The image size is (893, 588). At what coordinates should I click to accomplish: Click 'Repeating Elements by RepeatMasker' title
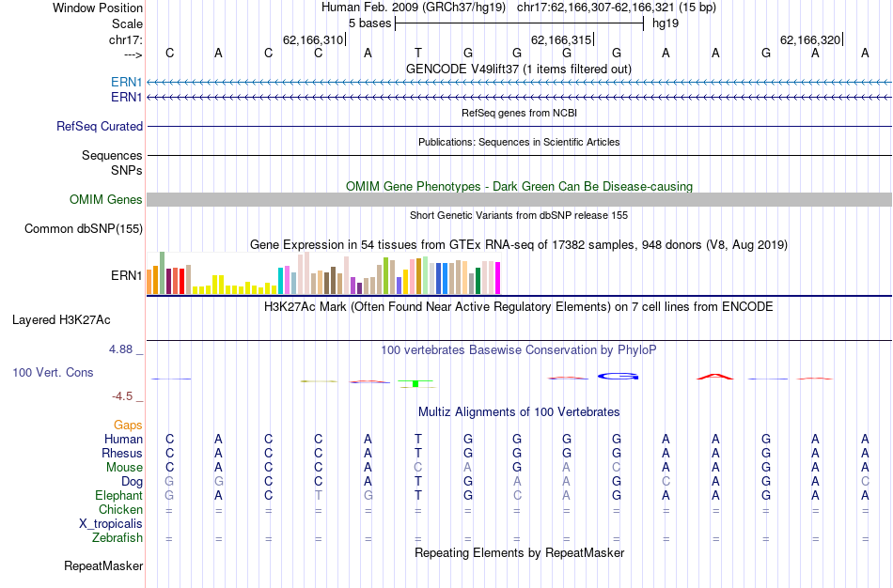[x=520, y=552]
